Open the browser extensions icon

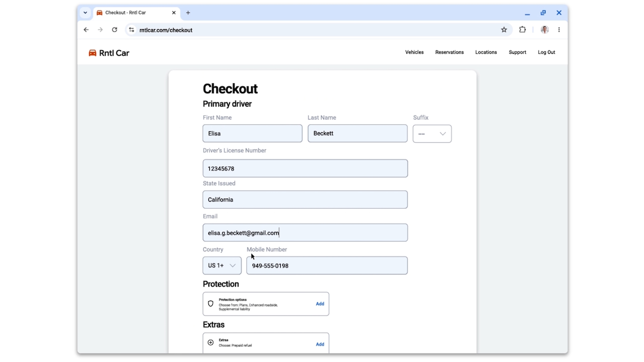coord(522,30)
